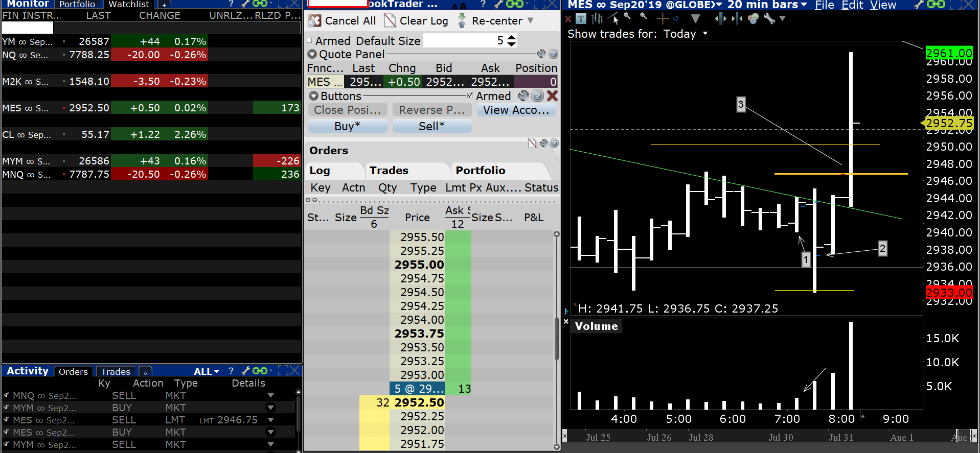Click the blue arrow icon in the chart toolbar

[x=675, y=19]
